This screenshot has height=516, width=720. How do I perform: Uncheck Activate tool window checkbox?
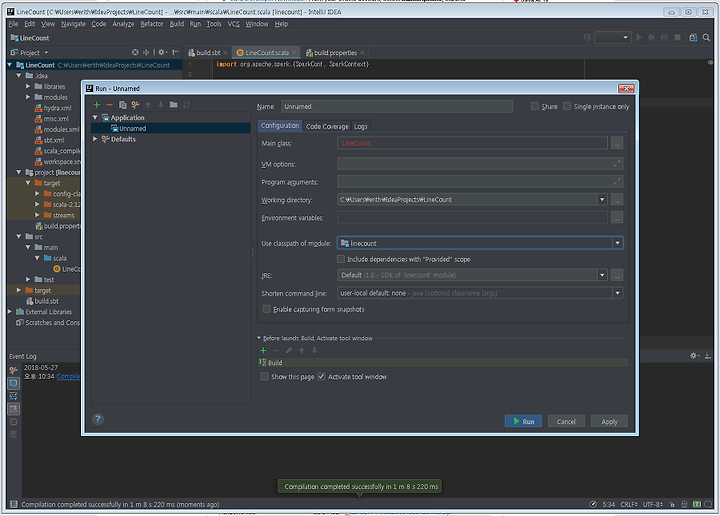(321, 376)
